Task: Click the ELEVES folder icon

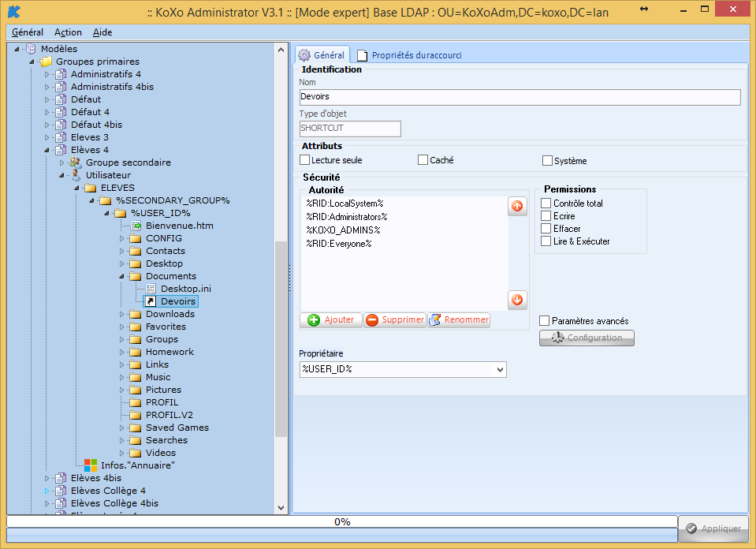Action: 91,188
